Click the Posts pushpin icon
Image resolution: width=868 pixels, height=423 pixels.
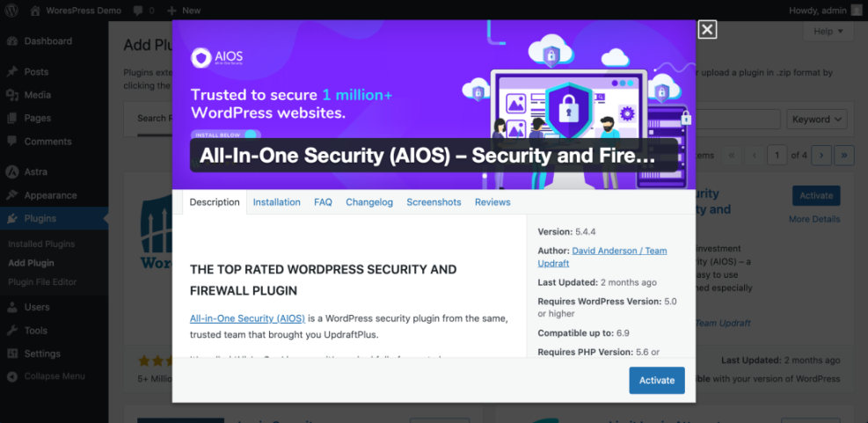point(12,72)
